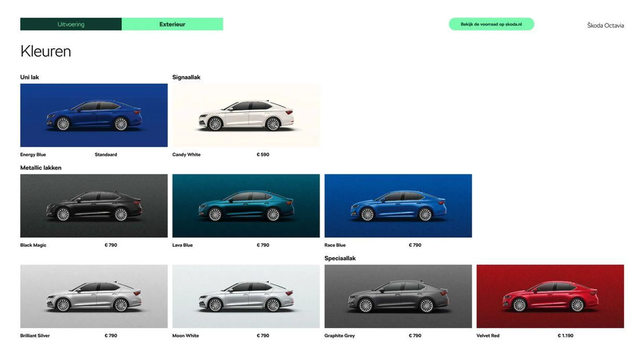The image size is (644, 362).
Task: Select the Candy White car image
Action: (246, 115)
